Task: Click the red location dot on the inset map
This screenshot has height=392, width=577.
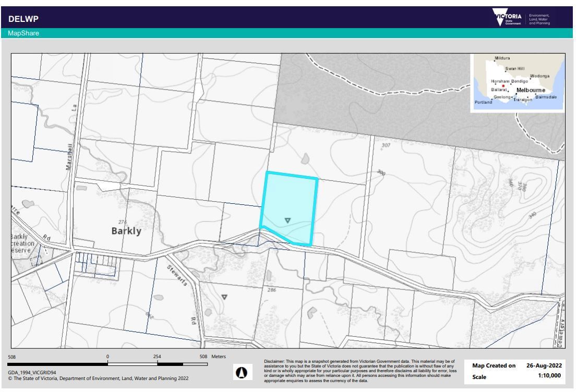Action: coord(503,86)
